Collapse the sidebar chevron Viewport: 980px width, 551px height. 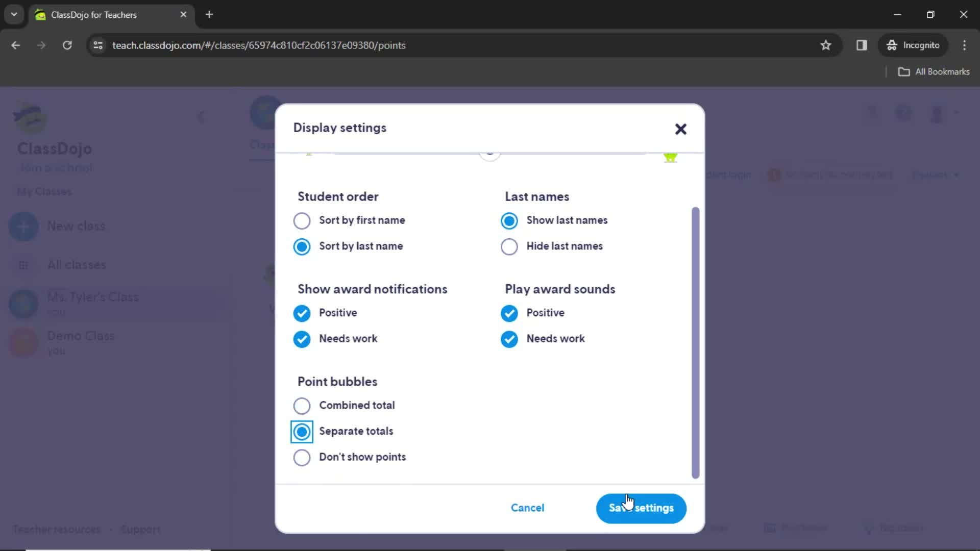coord(201,117)
